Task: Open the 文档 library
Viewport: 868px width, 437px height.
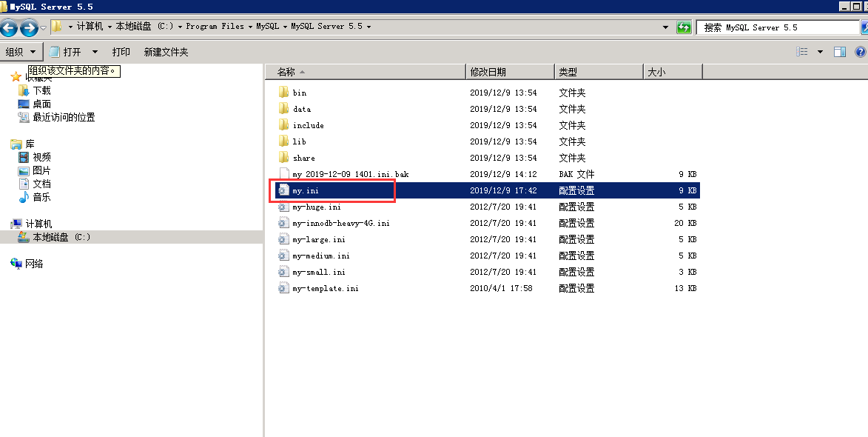Action: (41, 184)
